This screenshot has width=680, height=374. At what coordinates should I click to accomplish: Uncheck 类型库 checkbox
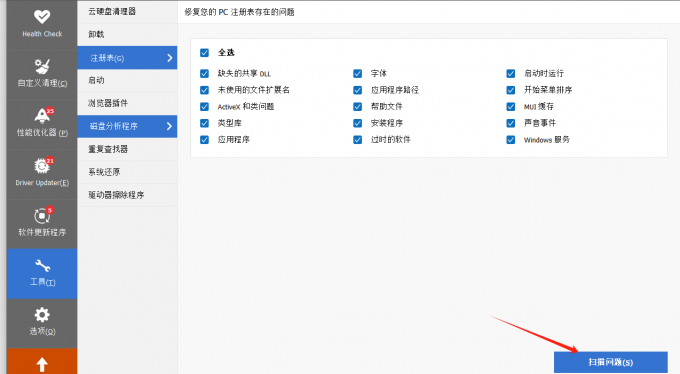tap(204, 123)
